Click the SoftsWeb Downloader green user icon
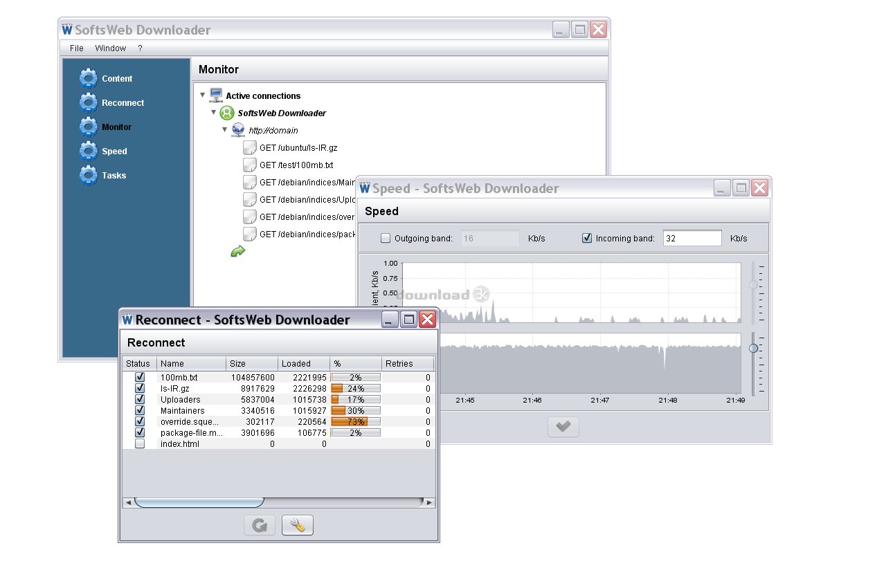Screen dimensions: 886x588 [227, 113]
